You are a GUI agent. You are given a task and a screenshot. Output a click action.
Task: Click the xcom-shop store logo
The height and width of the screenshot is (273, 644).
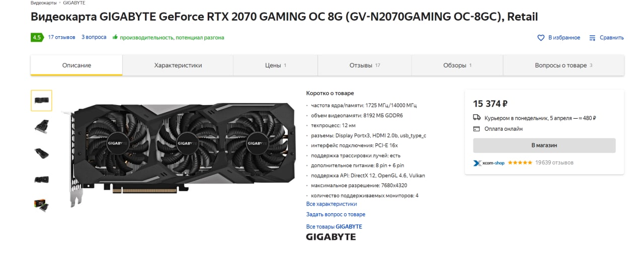(x=489, y=163)
